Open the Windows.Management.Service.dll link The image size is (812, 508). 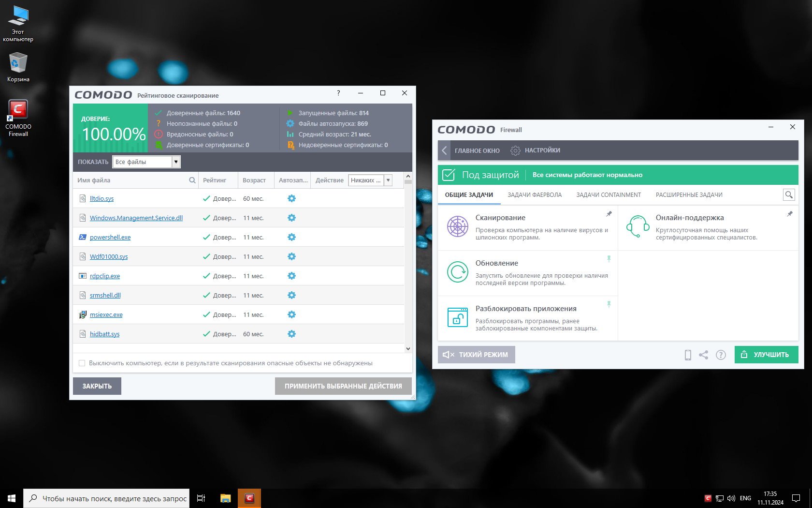[x=136, y=218]
